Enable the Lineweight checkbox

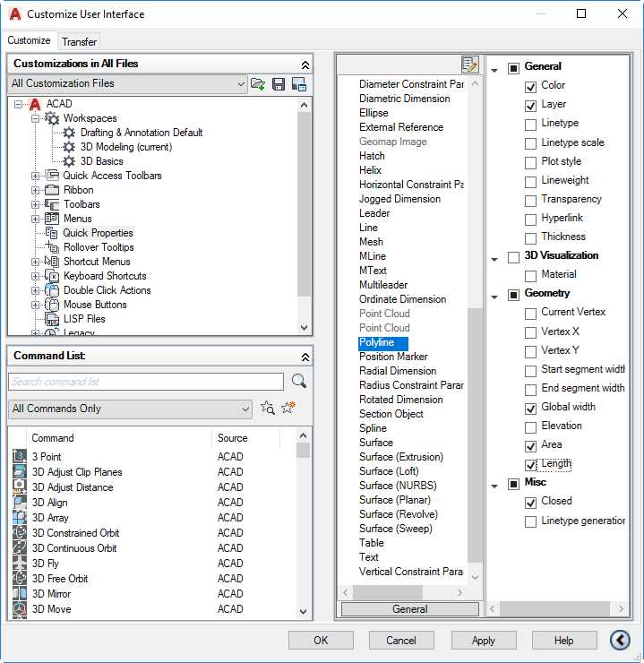(x=530, y=182)
